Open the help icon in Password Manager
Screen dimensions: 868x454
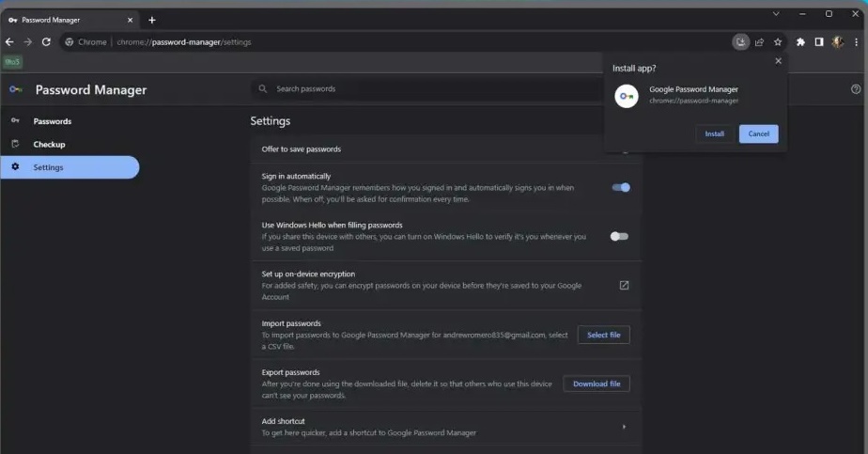(x=855, y=89)
